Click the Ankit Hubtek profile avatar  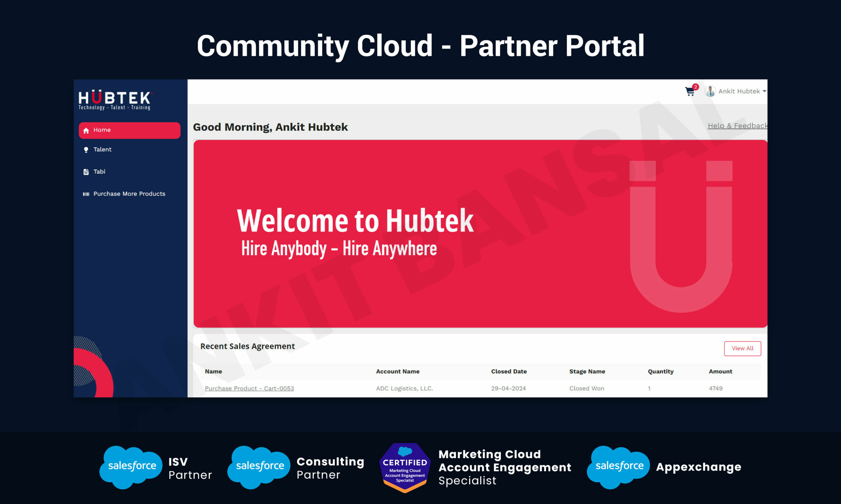(711, 91)
